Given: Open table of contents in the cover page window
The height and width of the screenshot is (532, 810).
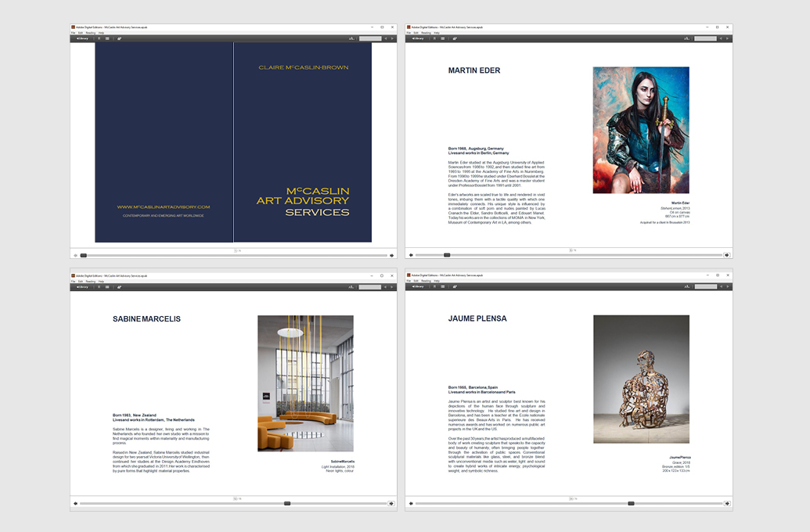Looking at the screenshot, I should (107, 38).
